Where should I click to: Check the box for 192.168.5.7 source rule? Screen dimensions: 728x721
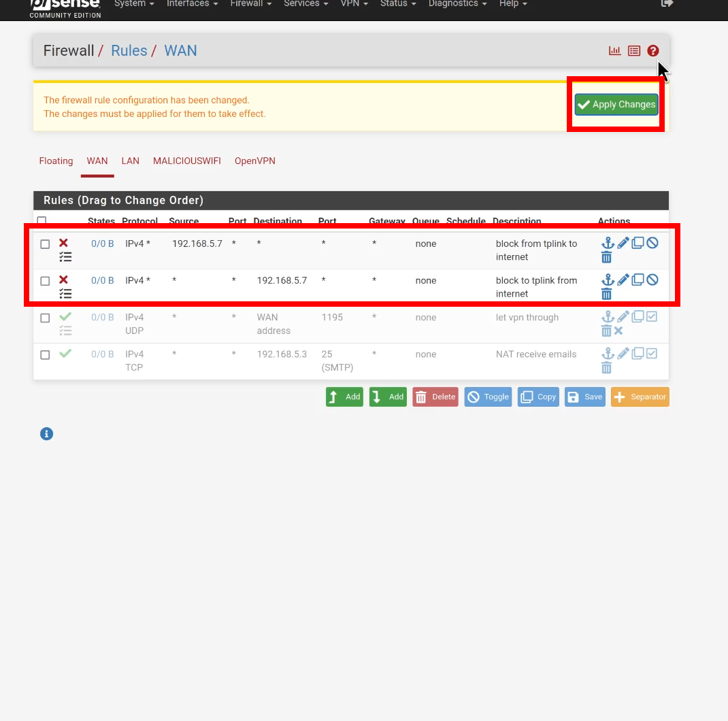click(x=45, y=244)
